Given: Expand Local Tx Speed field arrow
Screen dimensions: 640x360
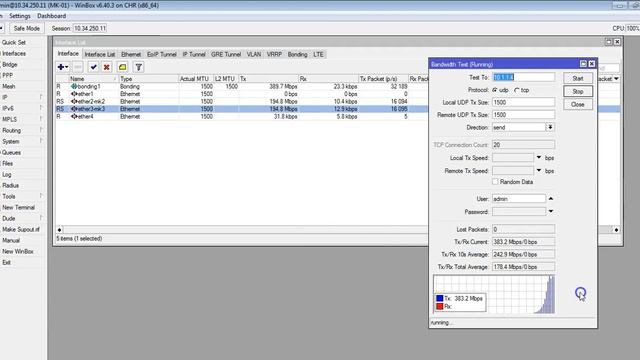Looking at the screenshot, I should pos(539,158).
